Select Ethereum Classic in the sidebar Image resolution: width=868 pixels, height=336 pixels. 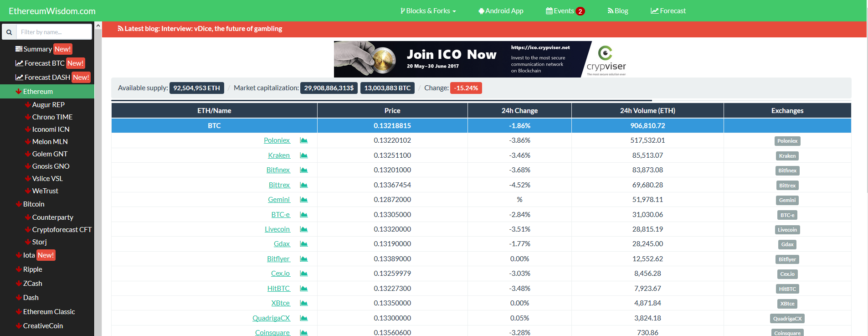(49, 311)
